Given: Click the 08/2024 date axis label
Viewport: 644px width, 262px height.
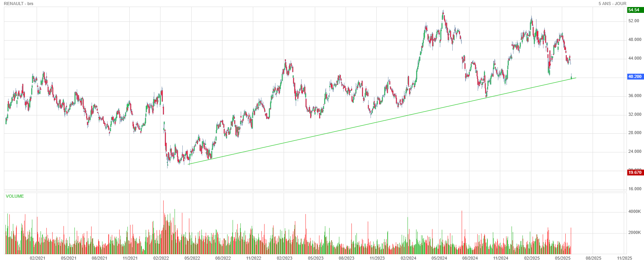Looking at the screenshot, I should [470, 258].
